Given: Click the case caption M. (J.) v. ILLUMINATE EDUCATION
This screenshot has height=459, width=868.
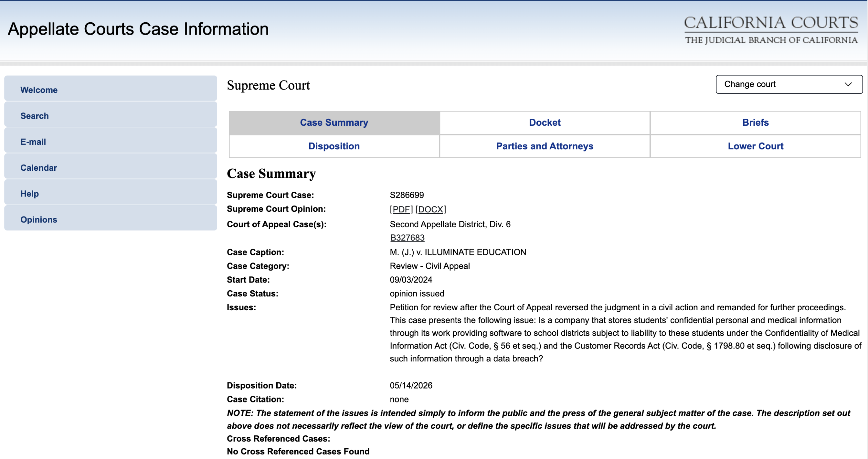Looking at the screenshot, I should tap(458, 252).
